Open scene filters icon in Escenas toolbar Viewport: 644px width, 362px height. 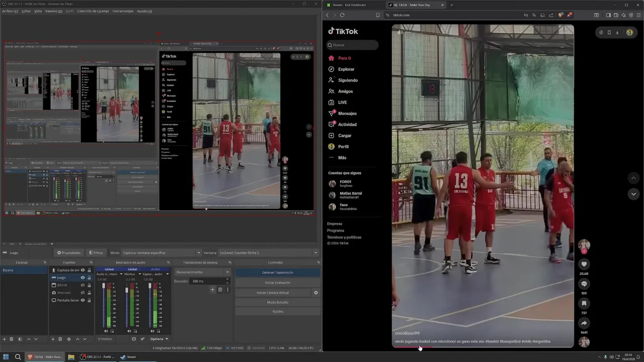pyautogui.click(x=20, y=339)
